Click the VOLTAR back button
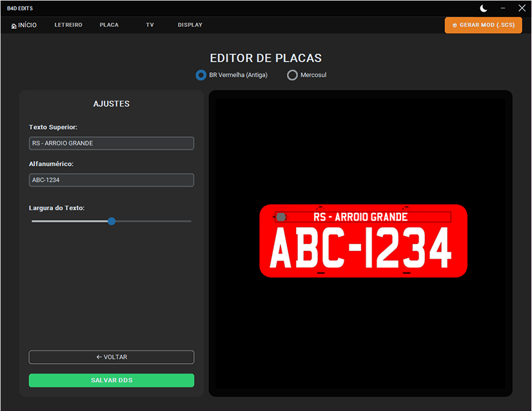 click(x=112, y=357)
